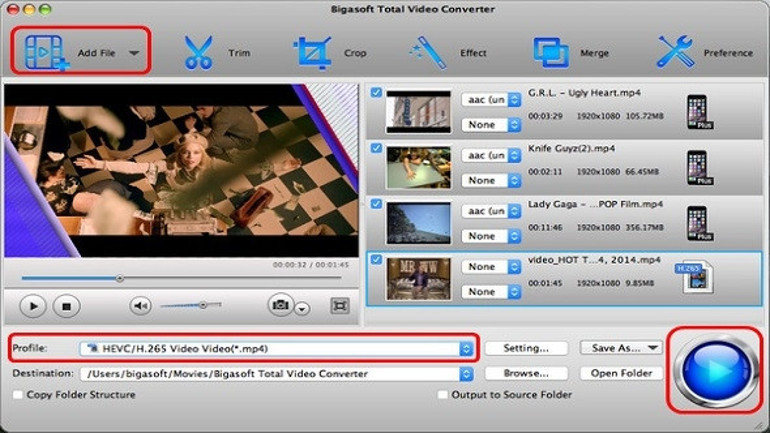Viewport: 770px width, 433px height.
Task: Click the Preference label in toolbar
Action: pos(728,53)
